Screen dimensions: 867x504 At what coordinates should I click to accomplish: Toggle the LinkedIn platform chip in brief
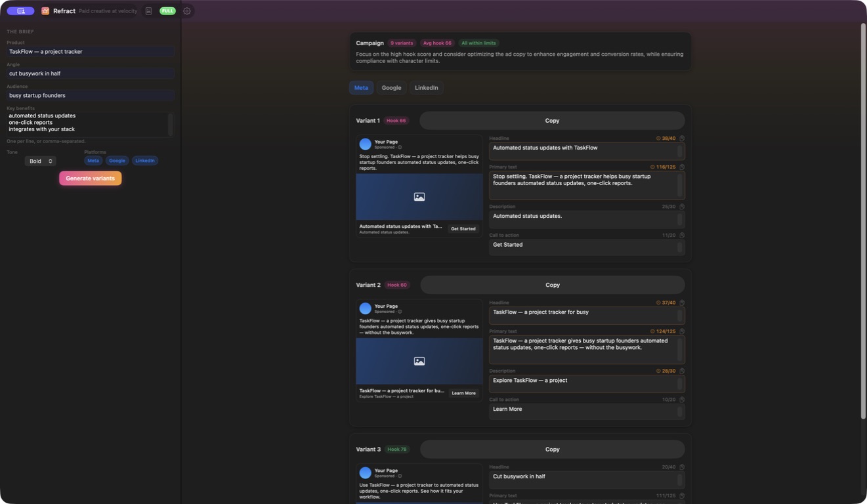pyautogui.click(x=145, y=161)
